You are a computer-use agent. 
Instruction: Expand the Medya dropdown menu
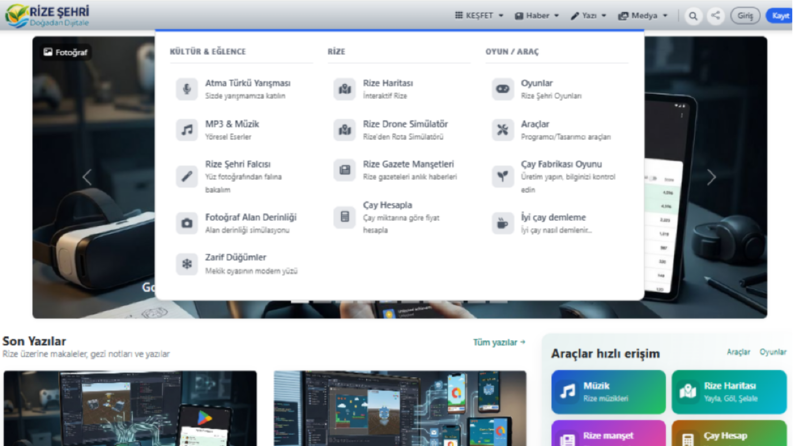click(x=643, y=16)
